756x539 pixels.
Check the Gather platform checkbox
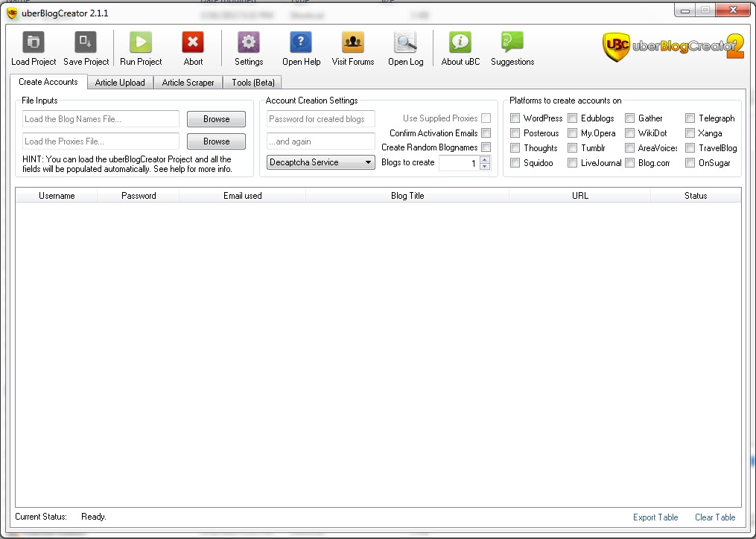[629, 118]
